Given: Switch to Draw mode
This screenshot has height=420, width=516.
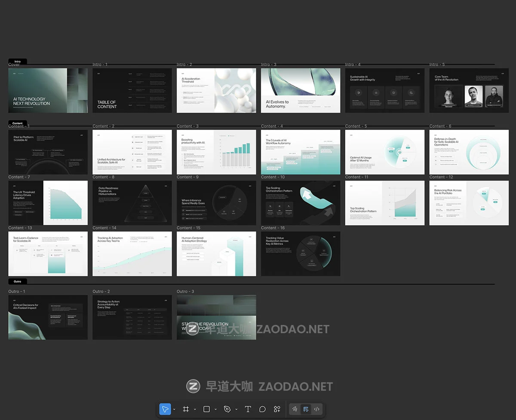Looking at the screenshot, I should click(x=295, y=409).
